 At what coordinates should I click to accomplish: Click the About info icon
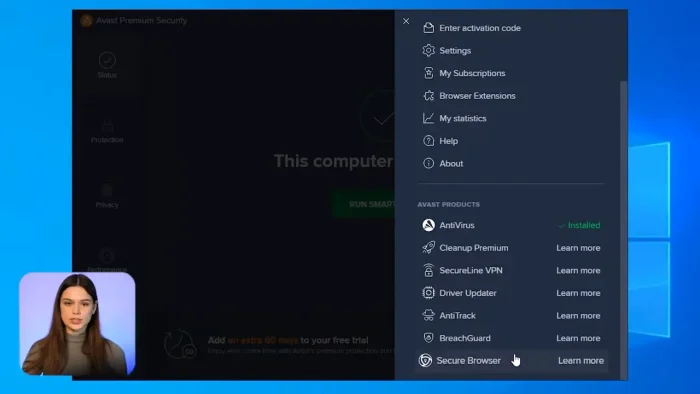pos(429,163)
